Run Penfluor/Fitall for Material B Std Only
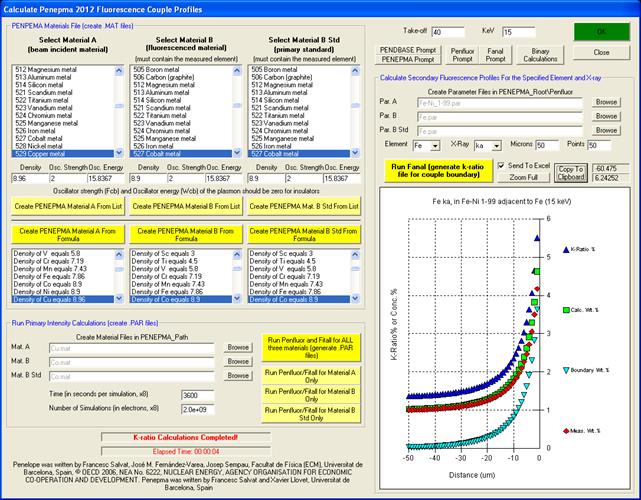 311,414
